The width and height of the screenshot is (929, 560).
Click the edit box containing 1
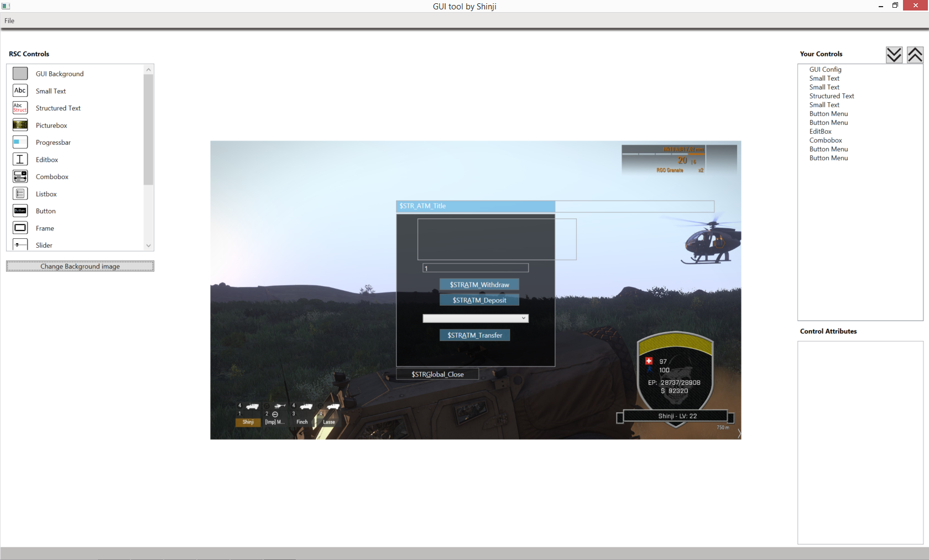coord(476,268)
